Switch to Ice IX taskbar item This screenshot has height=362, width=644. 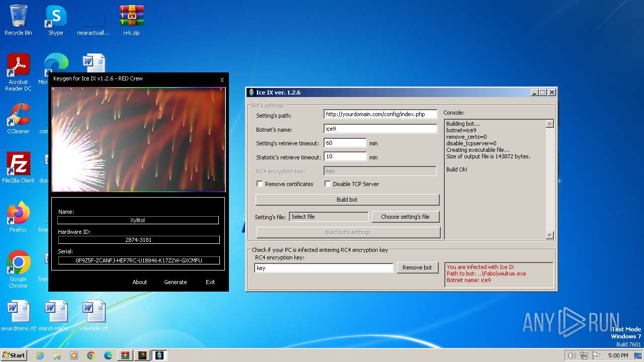click(x=159, y=355)
